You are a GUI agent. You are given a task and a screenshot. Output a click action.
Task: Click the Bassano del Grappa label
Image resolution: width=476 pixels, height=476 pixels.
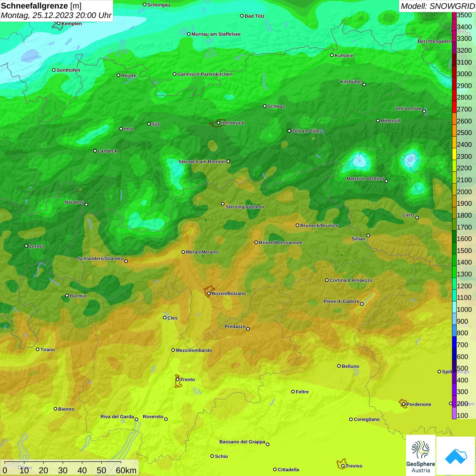click(242, 442)
